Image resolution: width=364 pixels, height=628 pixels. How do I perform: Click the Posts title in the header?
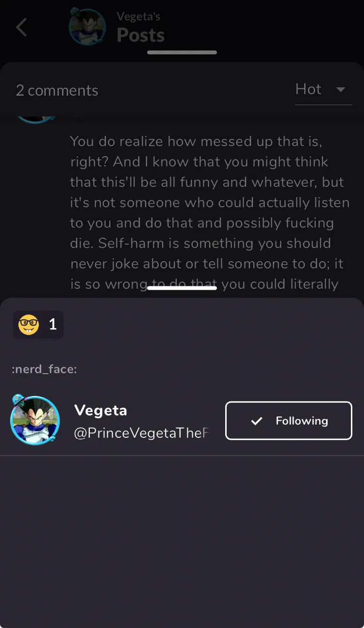pos(141,35)
